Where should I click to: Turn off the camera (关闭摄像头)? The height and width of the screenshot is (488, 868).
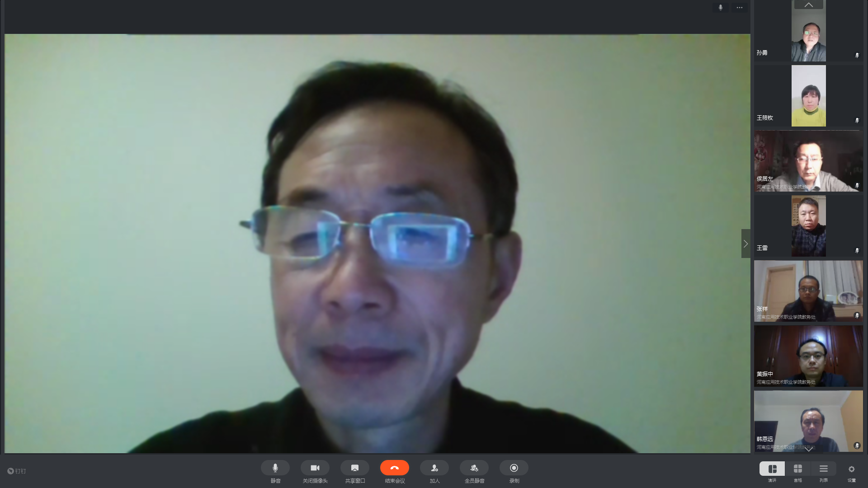tap(315, 468)
